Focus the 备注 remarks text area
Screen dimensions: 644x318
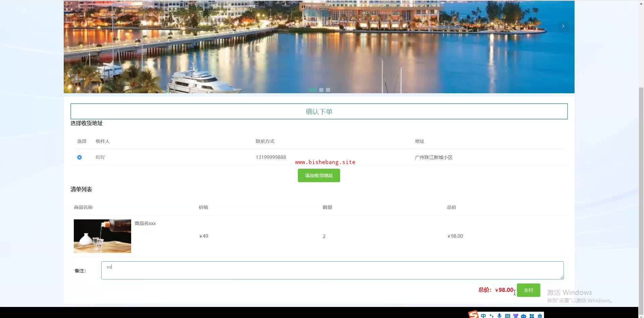click(332, 270)
